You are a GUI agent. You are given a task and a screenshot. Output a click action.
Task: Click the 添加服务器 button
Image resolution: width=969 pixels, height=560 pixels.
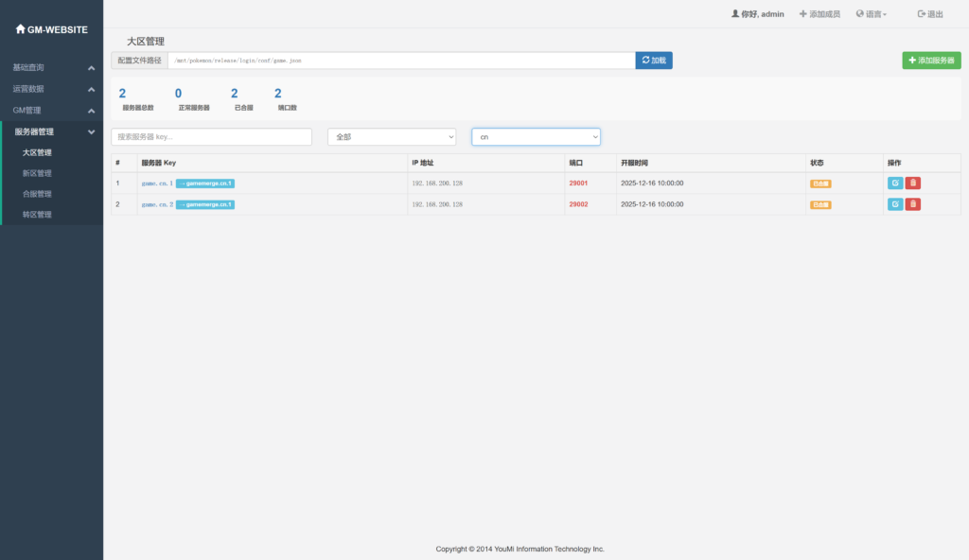pyautogui.click(x=931, y=61)
